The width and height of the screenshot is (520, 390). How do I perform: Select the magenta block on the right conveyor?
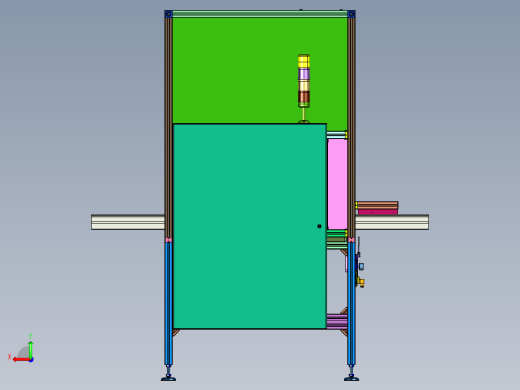point(378,212)
